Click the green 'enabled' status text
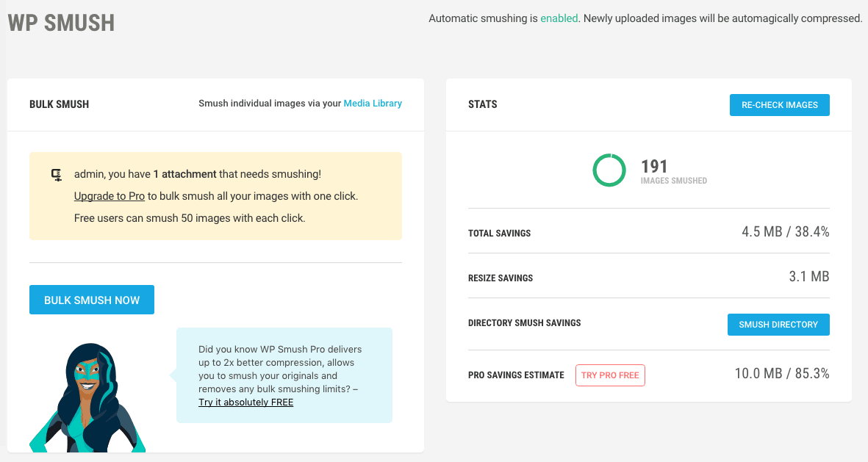Screen dimensions: 868x462 (x=559, y=18)
